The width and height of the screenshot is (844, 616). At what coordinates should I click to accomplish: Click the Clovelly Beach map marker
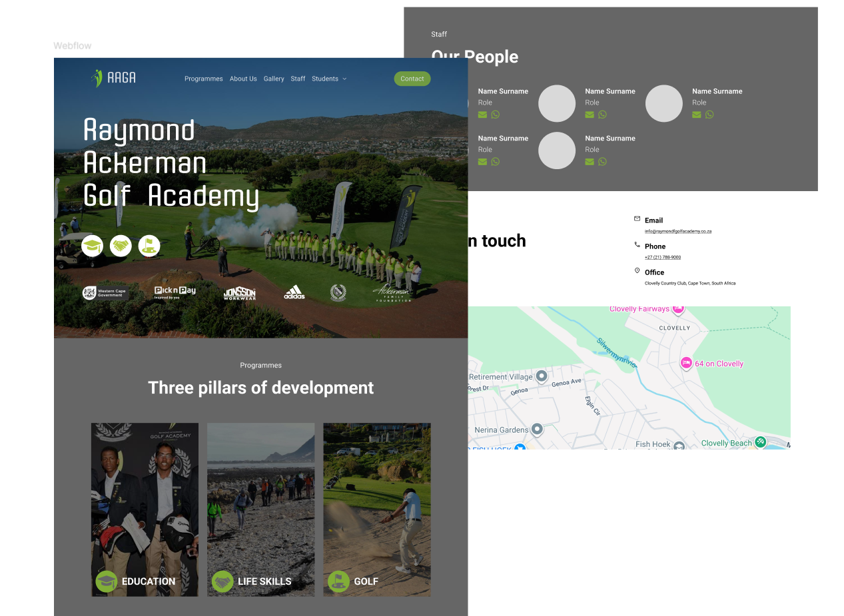(x=760, y=442)
